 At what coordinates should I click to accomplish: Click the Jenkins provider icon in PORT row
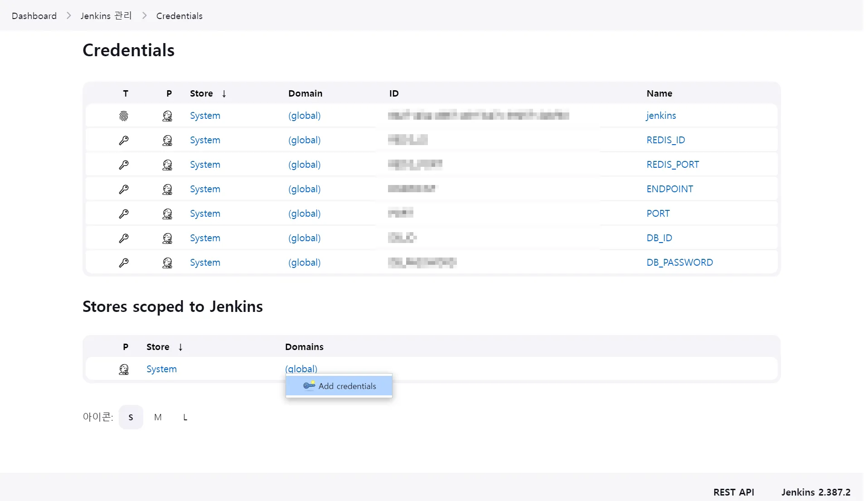167,214
